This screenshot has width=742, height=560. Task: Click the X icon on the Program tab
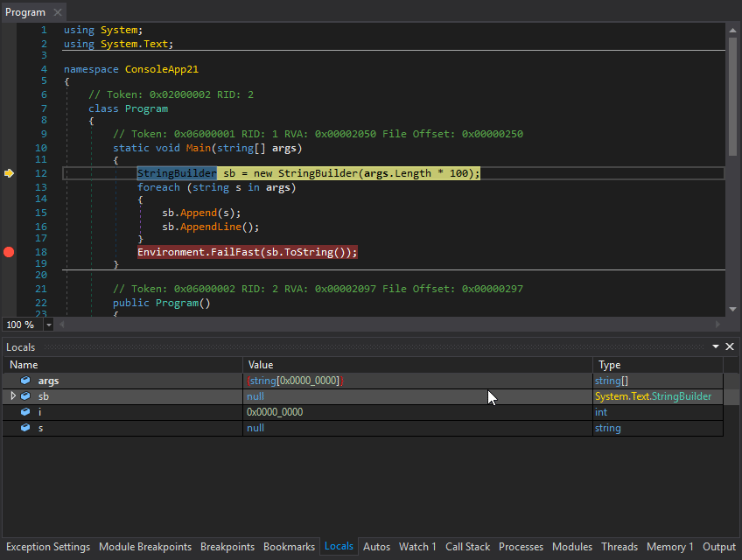point(56,12)
